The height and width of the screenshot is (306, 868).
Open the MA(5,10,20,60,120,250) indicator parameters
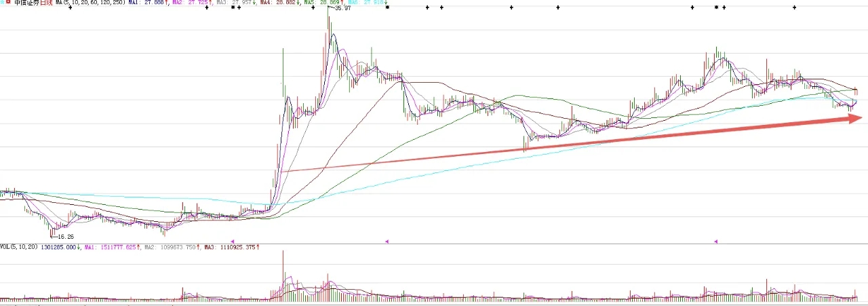coord(91,3)
